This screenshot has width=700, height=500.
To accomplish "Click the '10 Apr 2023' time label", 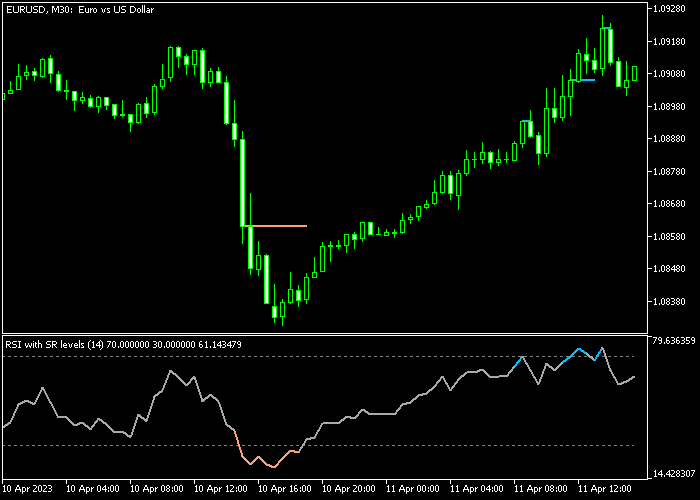I will [x=28, y=489].
